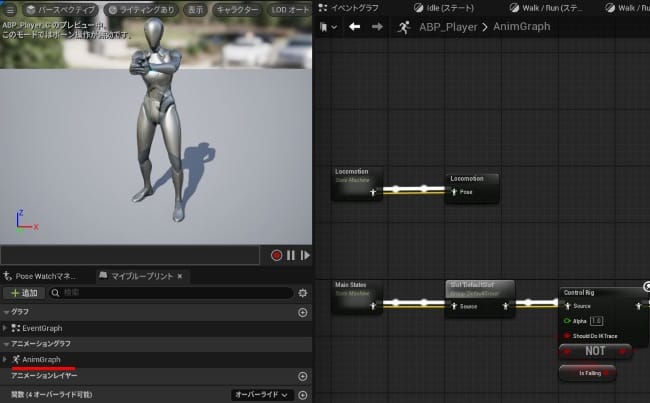Click the ABP_Player breadcrumb

[x=448, y=27]
